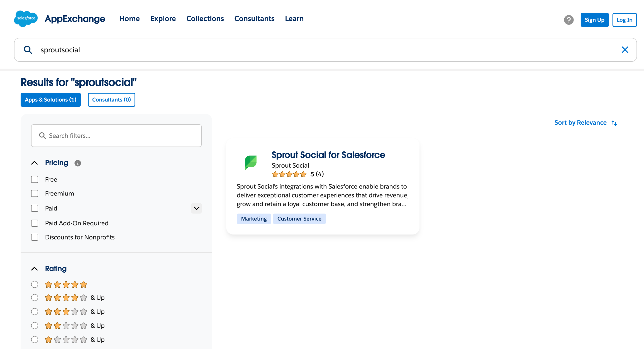Check the Free pricing checkbox

34,179
